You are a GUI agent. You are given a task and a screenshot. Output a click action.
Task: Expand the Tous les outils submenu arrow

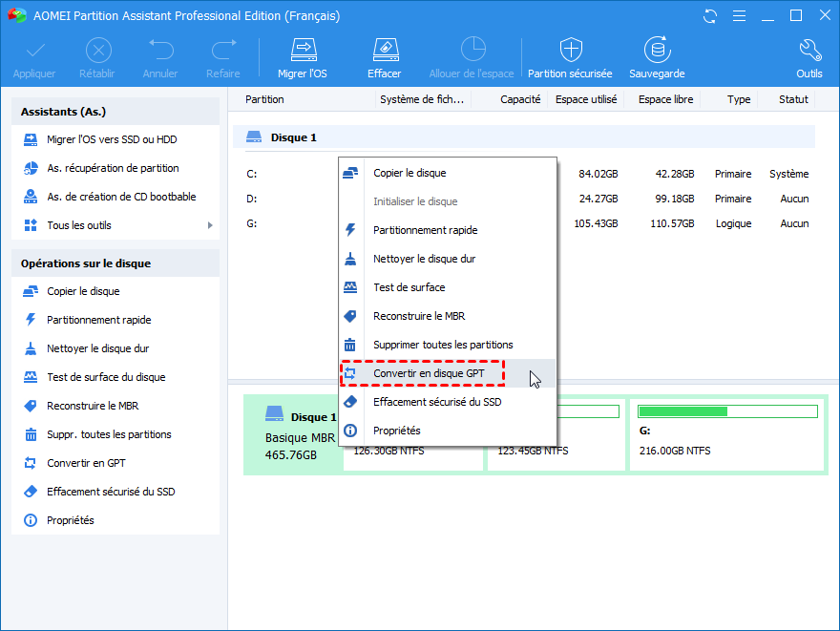pyautogui.click(x=210, y=225)
